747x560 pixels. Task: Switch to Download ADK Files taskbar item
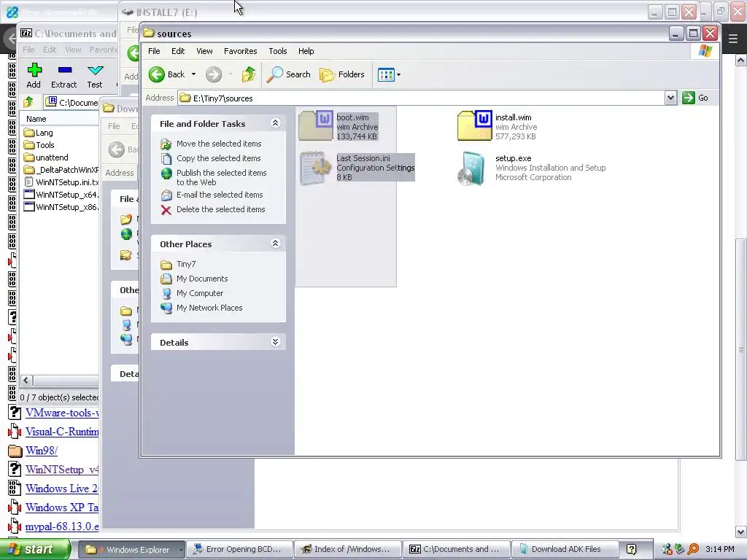point(565,550)
